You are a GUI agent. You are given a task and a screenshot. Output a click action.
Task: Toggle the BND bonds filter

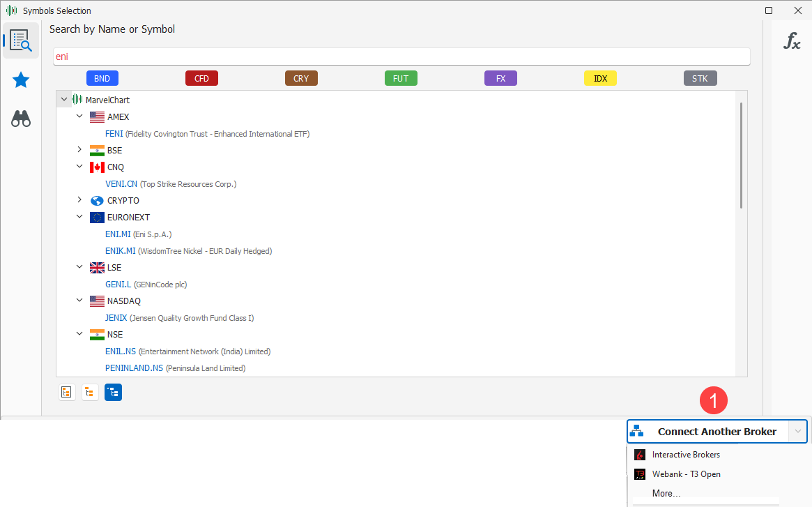[x=102, y=78]
